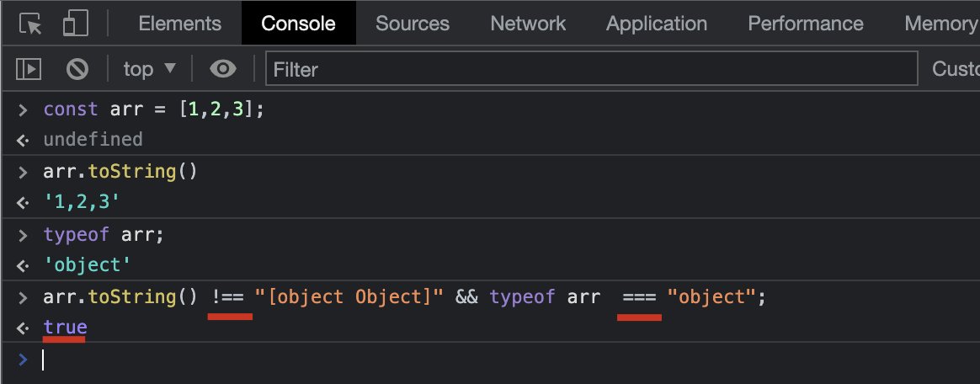Screen dimensions: 980x384
Task: Activate the inspect element picker icon
Action: coord(30,24)
